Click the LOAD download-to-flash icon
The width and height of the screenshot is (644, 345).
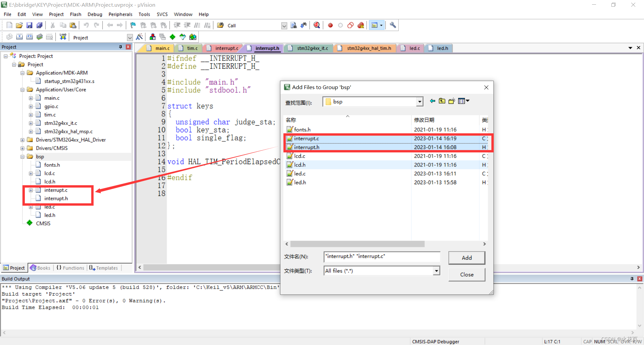coord(63,37)
